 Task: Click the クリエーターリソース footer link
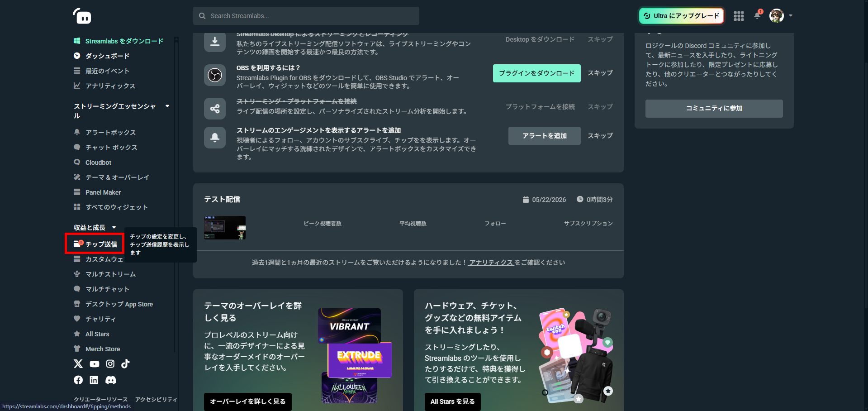click(101, 399)
